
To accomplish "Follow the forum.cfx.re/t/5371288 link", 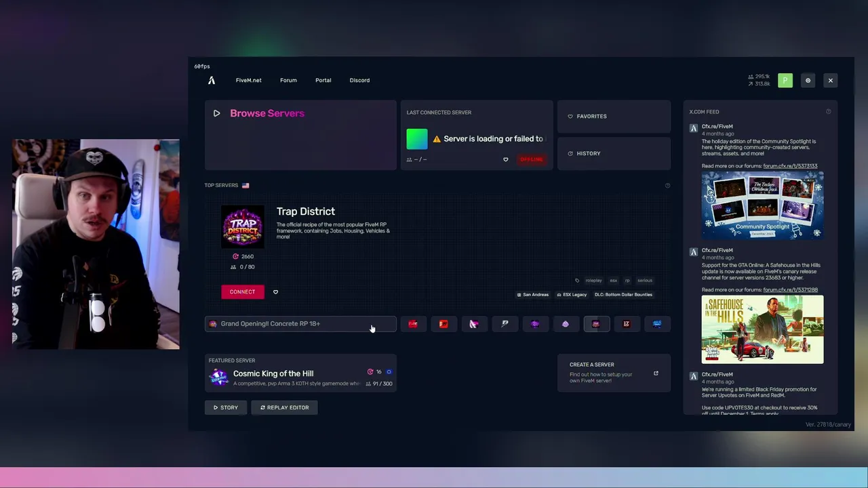I will (790, 290).
